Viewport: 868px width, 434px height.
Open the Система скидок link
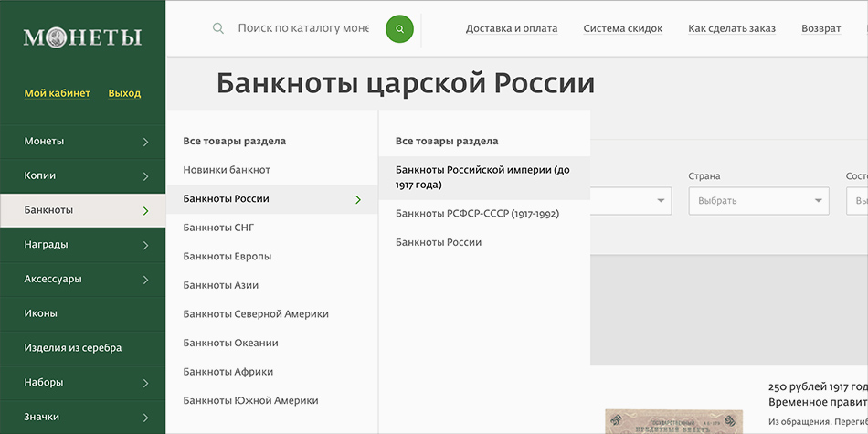[x=623, y=29]
